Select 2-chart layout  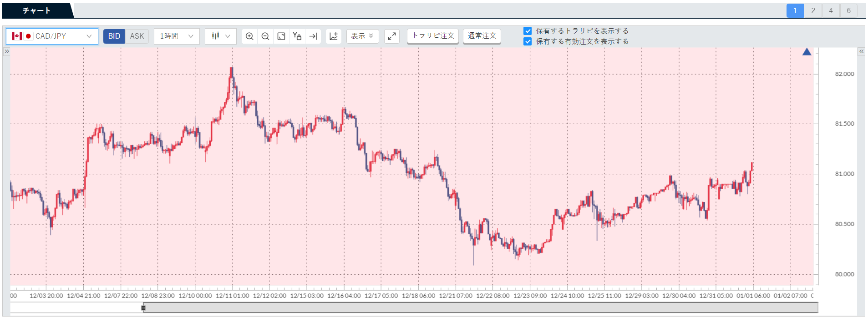[x=813, y=10]
